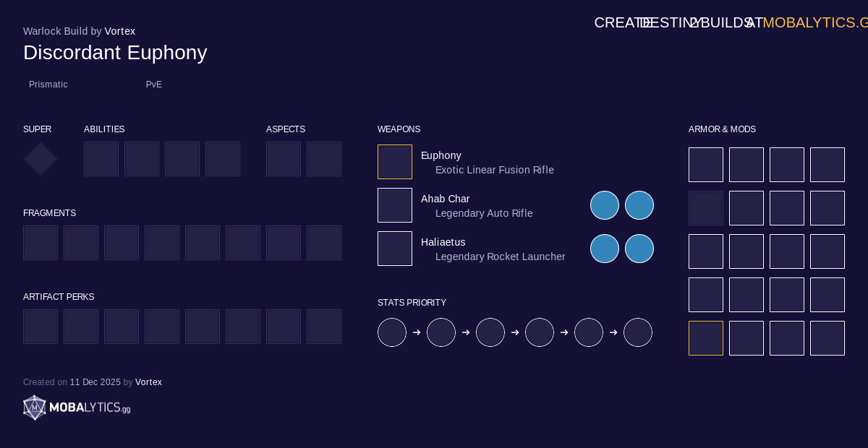Screen dimensions: 868x448
Task: Select the top-left Armor & Mods slot
Action: 706,165
